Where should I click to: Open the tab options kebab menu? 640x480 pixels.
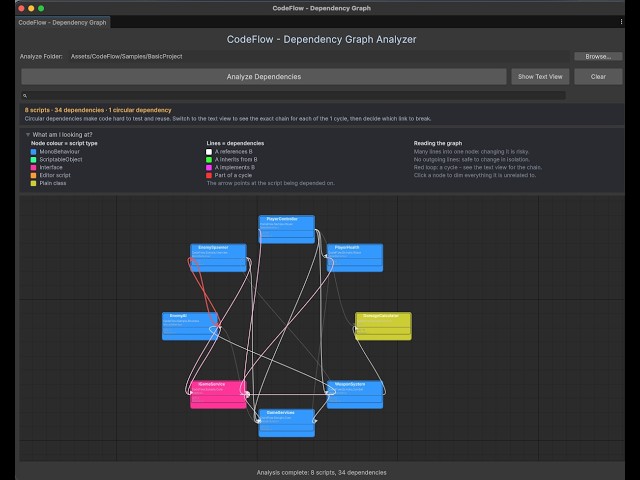coord(621,22)
